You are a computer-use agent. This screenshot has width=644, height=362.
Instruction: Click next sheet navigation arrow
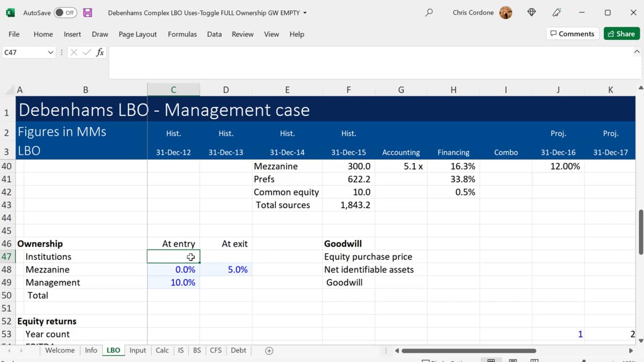click(x=21, y=351)
